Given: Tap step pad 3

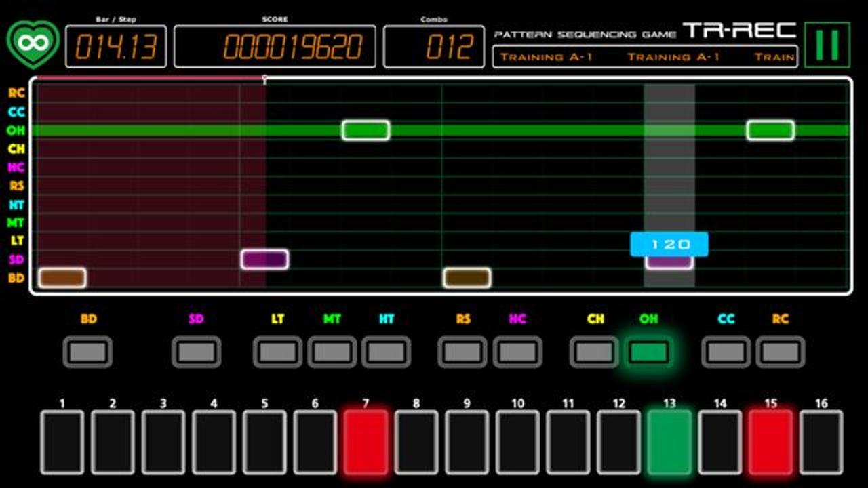Looking at the screenshot, I should [x=163, y=442].
